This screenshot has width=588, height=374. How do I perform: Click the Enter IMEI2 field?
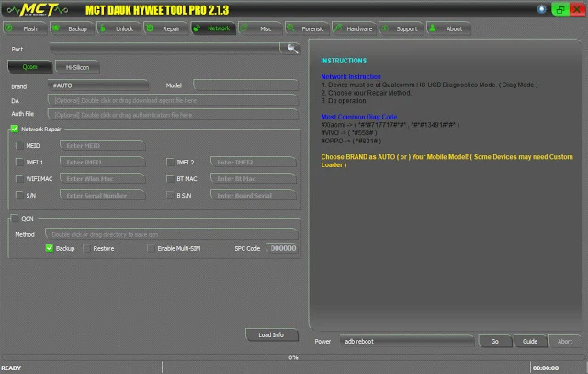254,162
